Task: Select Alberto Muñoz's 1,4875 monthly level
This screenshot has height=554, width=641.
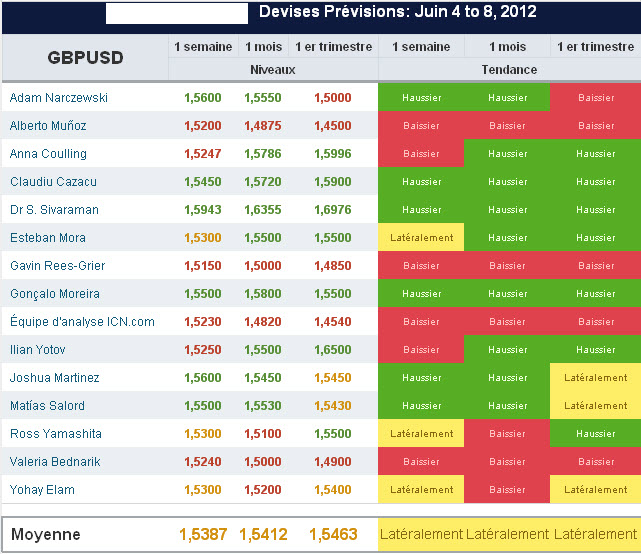Action: pos(263,126)
